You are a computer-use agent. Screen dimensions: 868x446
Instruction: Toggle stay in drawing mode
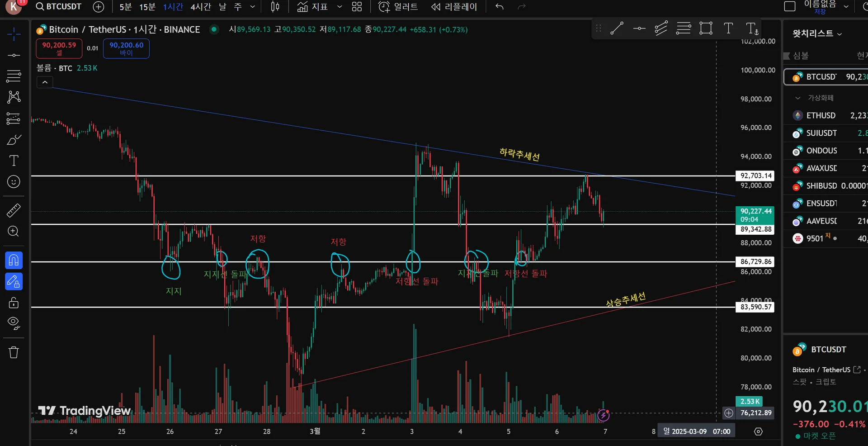click(14, 281)
